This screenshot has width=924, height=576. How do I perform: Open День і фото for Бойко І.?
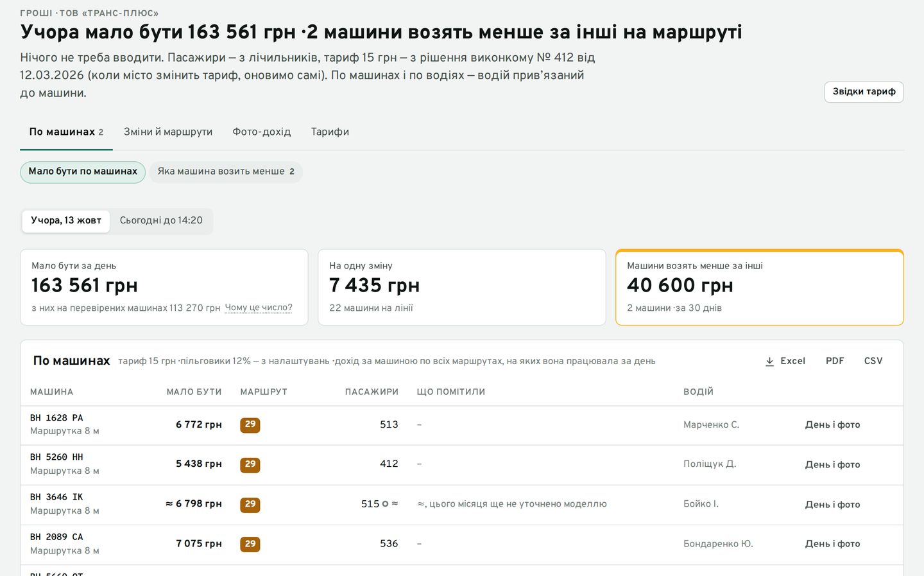click(832, 504)
